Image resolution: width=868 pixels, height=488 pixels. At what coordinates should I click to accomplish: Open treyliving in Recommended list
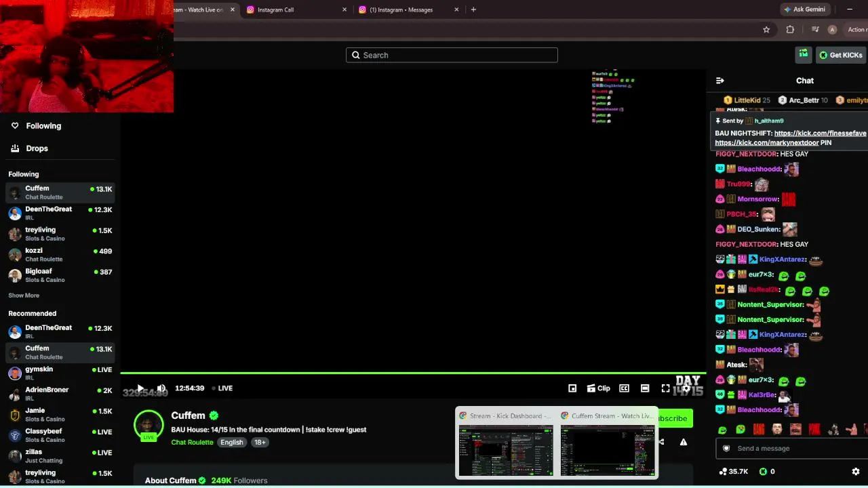(60, 476)
